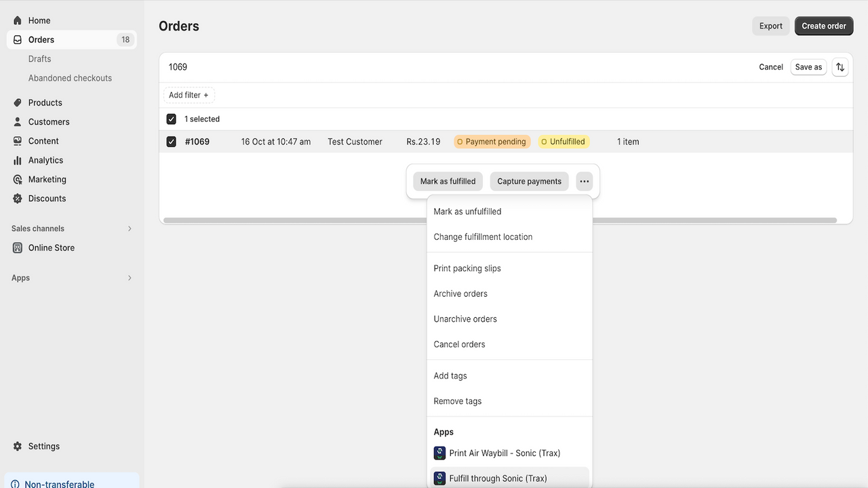This screenshot has width=868, height=488.
Task: Click the Products tag icon
Action: point(18,103)
